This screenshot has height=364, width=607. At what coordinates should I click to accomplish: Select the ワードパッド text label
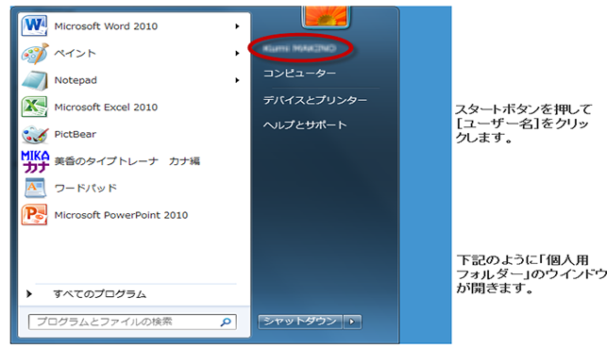click(86, 188)
